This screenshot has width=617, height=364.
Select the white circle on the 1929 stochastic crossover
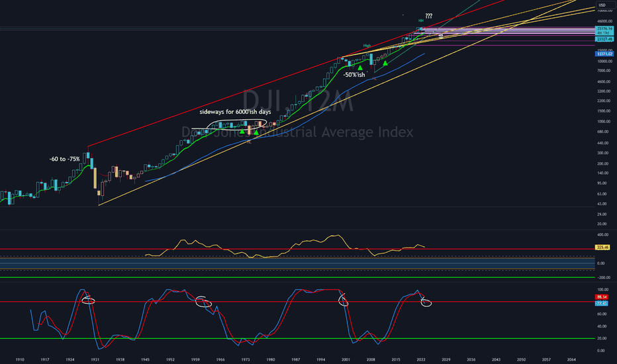click(88, 300)
